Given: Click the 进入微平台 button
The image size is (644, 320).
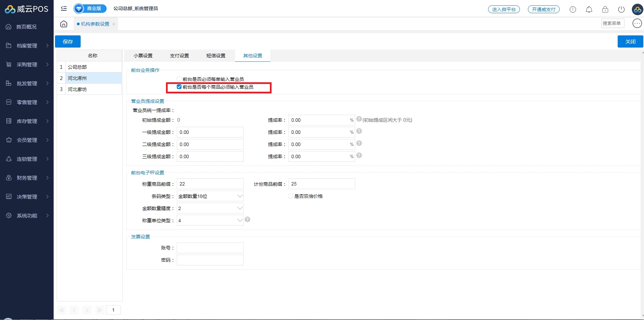Looking at the screenshot, I should 504,9.
